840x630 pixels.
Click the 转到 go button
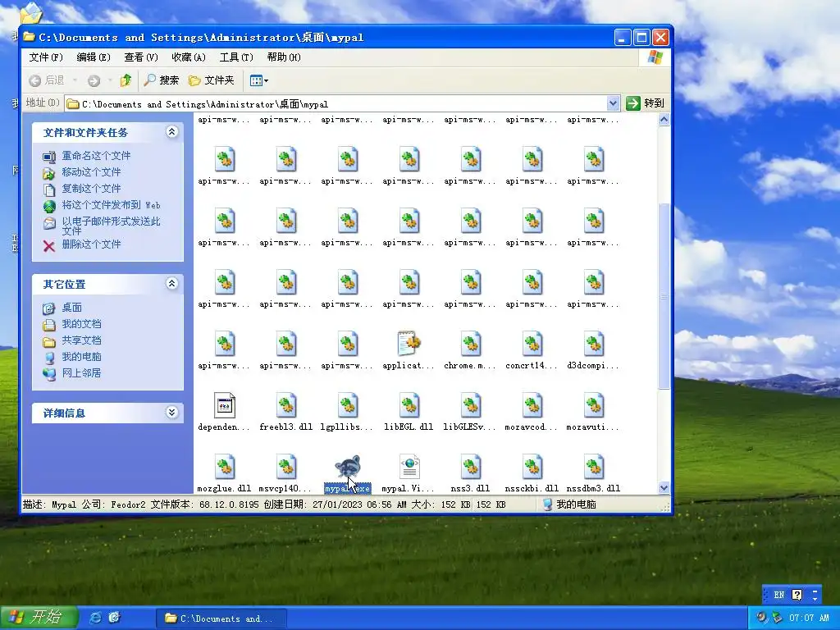pos(646,103)
